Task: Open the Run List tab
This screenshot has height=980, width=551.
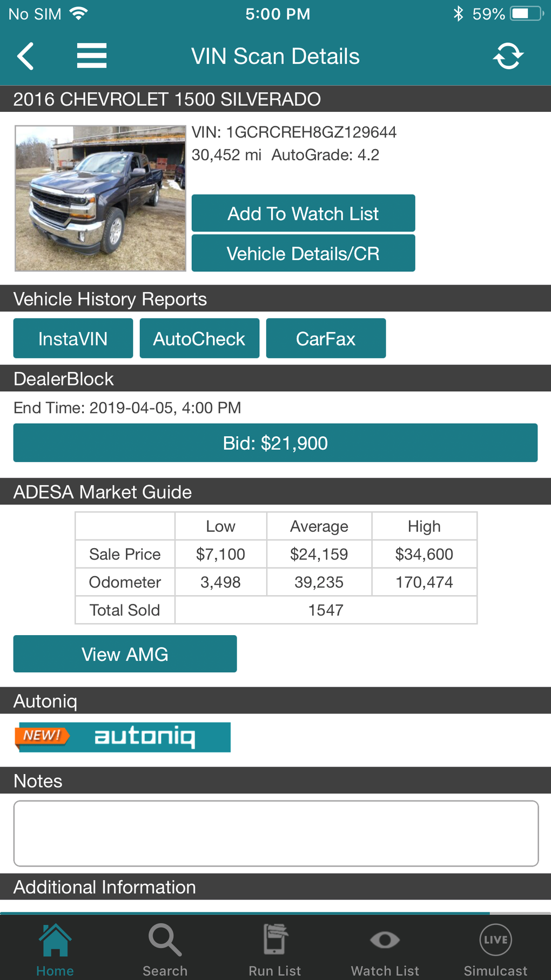Action: pos(275,949)
